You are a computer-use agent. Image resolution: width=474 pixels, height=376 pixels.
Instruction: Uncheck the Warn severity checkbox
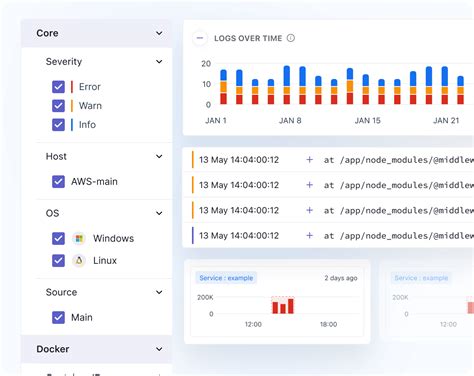[x=58, y=106]
